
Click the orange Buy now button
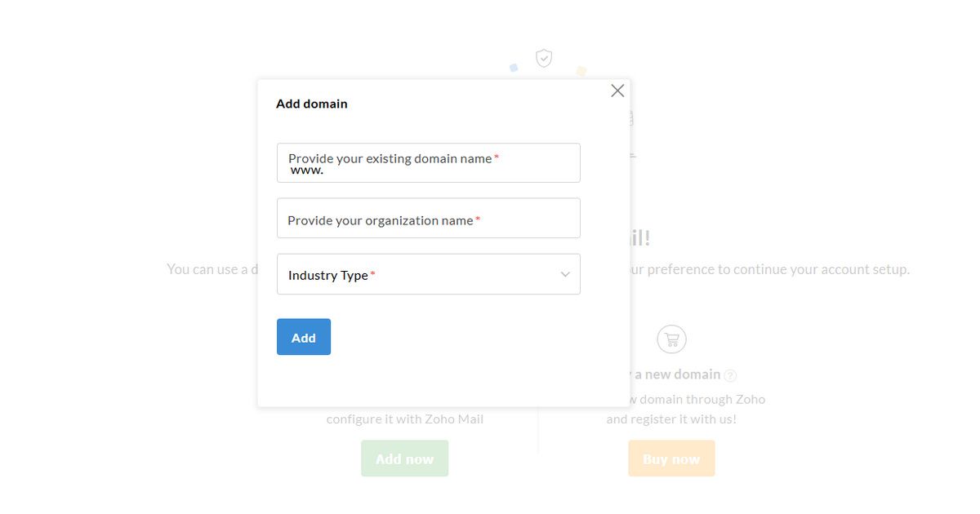pos(671,459)
